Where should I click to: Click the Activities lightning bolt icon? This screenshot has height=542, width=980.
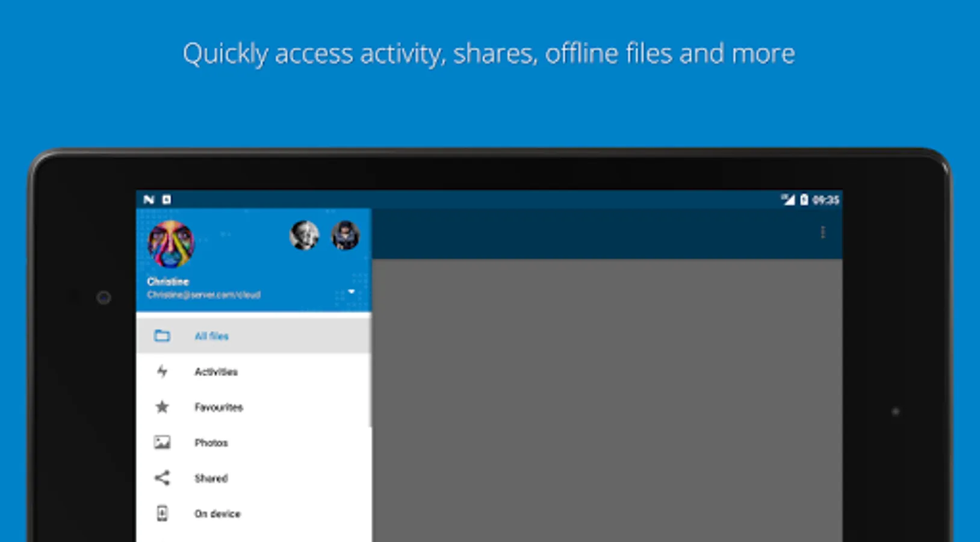click(x=162, y=371)
